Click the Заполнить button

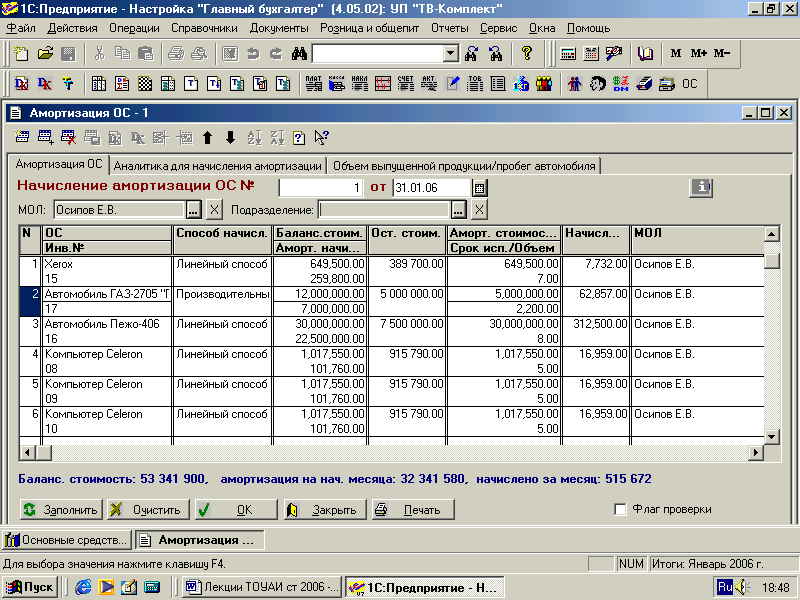[61, 510]
